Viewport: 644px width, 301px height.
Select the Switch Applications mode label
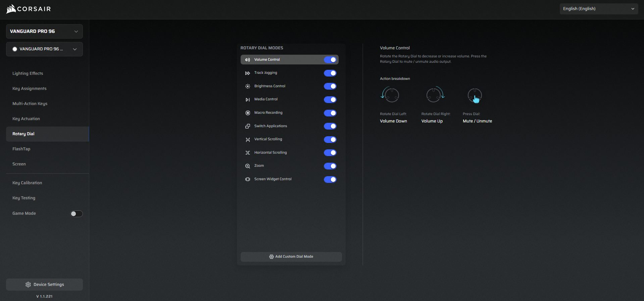(271, 126)
